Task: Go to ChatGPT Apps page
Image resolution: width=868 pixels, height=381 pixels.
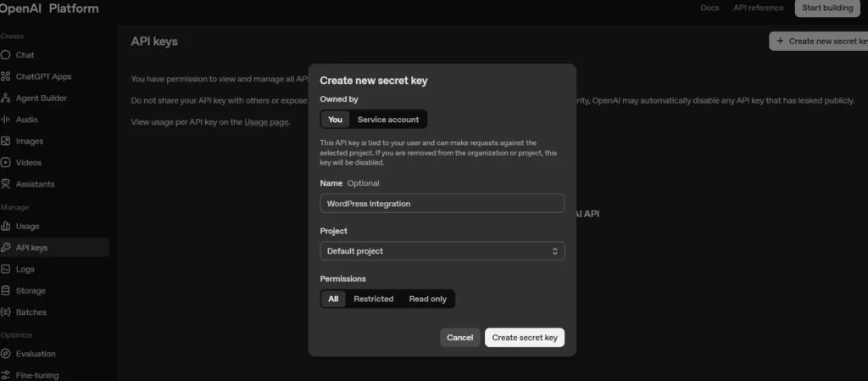Action: point(43,76)
